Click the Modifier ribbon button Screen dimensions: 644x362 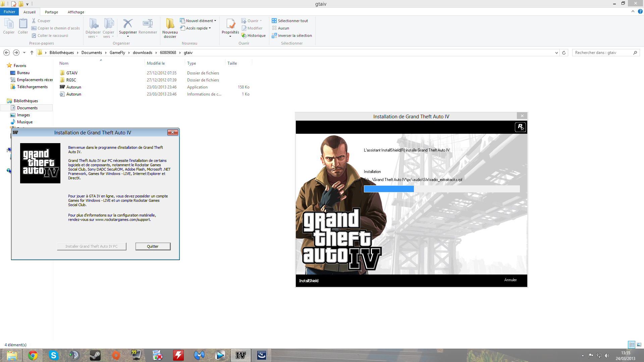click(252, 28)
